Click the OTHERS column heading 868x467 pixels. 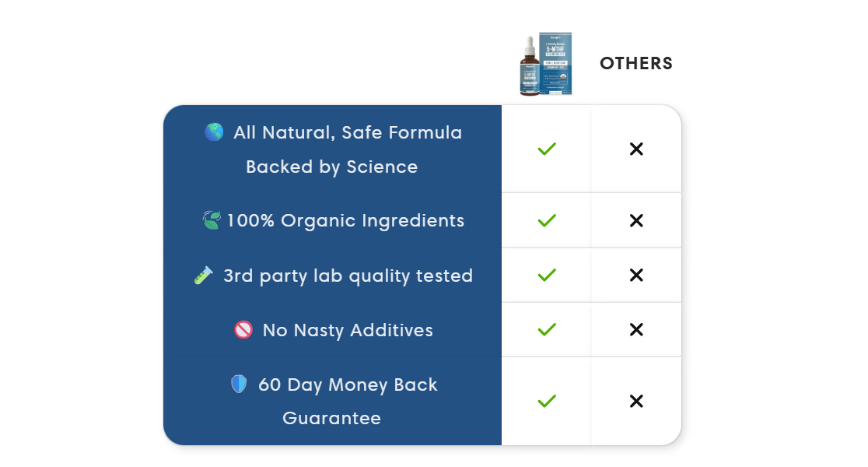click(636, 64)
